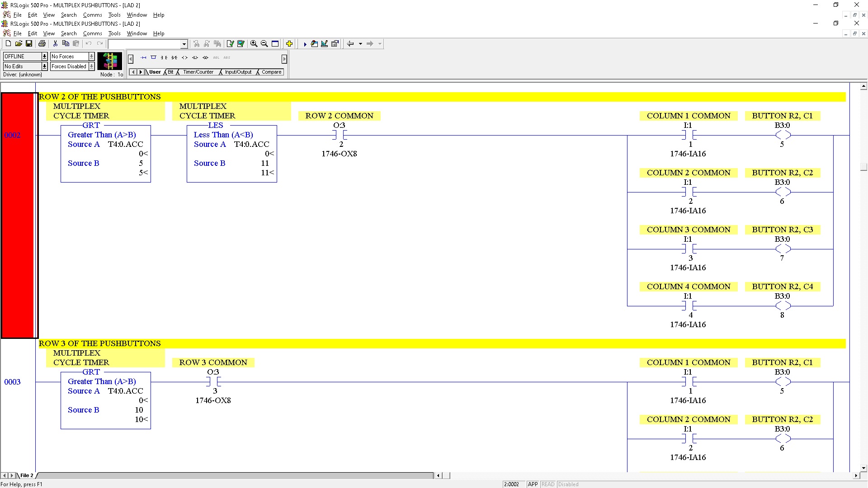Image resolution: width=868 pixels, height=488 pixels.
Task: Copy selection with the Copy icon
Action: [66, 44]
